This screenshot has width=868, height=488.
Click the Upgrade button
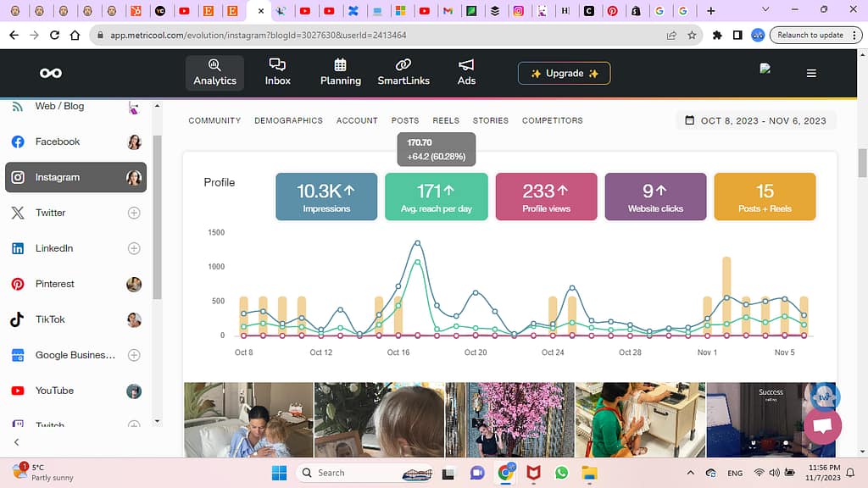tap(564, 74)
